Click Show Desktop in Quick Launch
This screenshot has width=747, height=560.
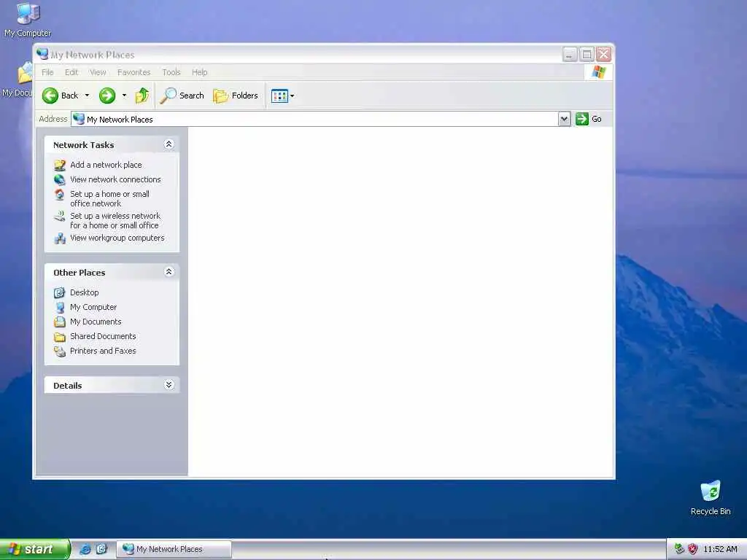[101, 549]
